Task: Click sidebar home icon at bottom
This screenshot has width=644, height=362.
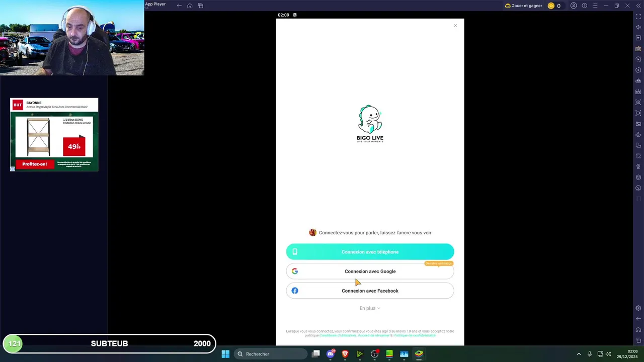Action: click(x=638, y=330)
